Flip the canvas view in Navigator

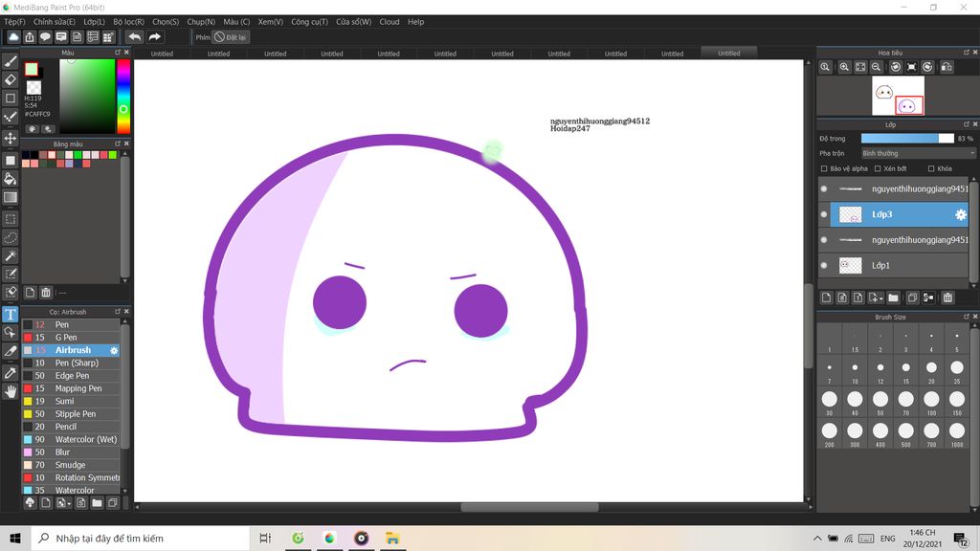tap(947, 67)
